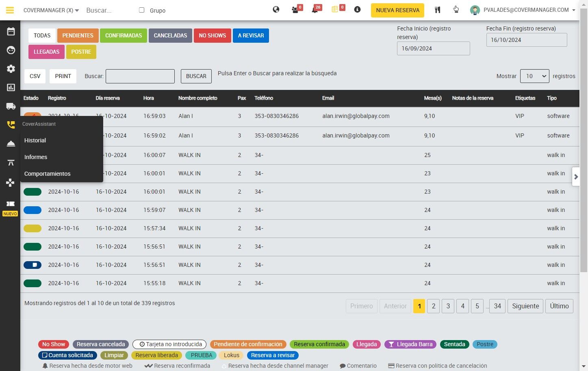Click the yellow status pill at 15:57:34
This screenshot has height=371, width=588.
click(33, 229)
